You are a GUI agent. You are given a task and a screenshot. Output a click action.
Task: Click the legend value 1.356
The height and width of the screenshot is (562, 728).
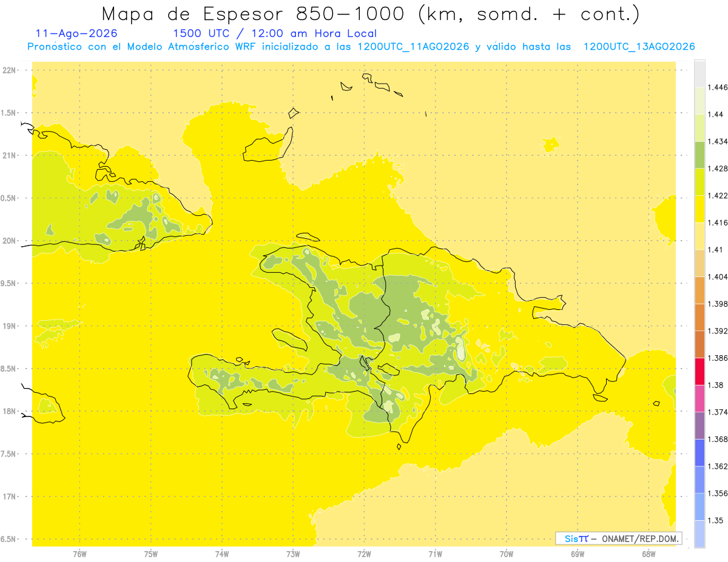click(x=718, y=493)
